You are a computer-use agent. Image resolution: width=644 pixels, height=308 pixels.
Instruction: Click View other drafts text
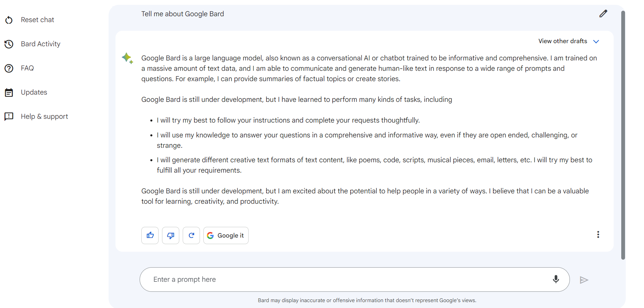(x=563, y=41)
